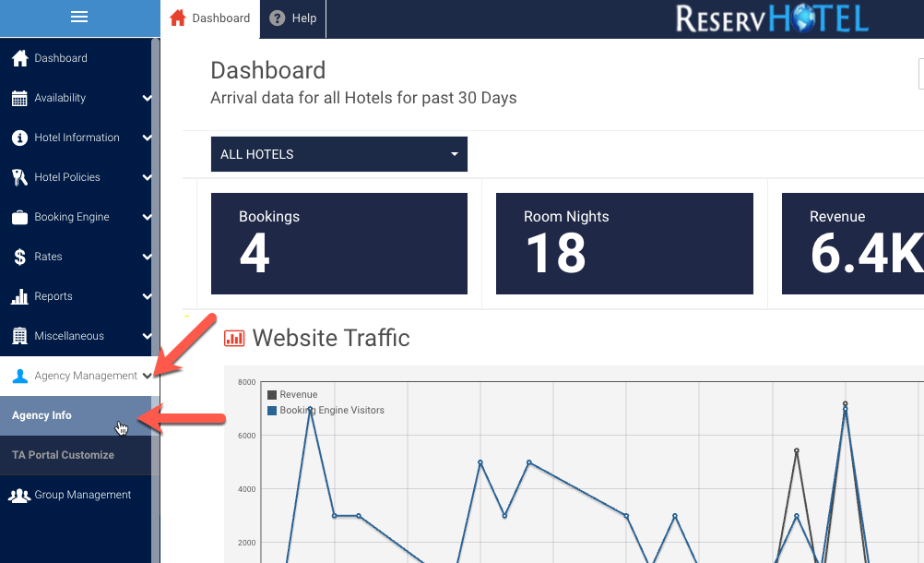This screenshot has height=563, width=924.
Task: Click the Dashboard page heading
Action: [x=268, y=71]
